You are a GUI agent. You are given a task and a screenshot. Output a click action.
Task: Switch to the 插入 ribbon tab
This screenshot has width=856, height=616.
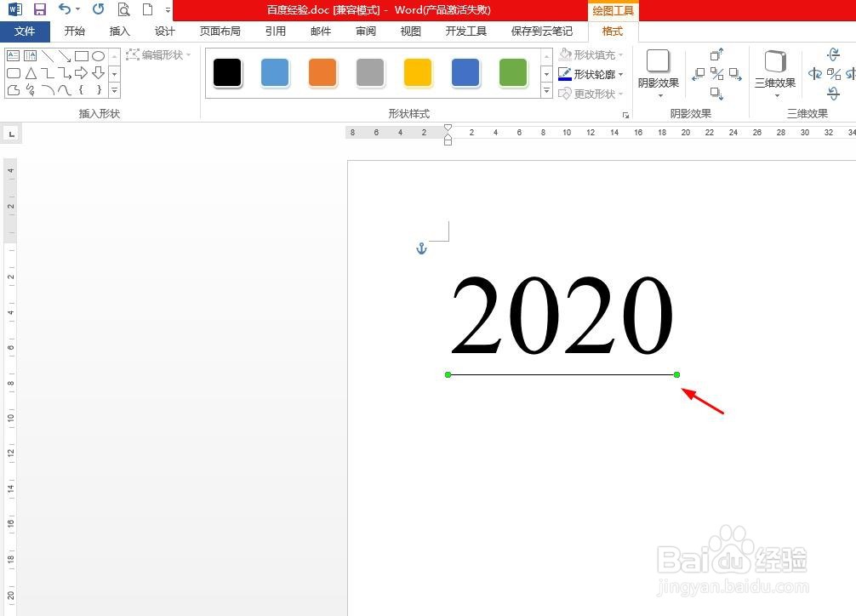tap(119, 31)
